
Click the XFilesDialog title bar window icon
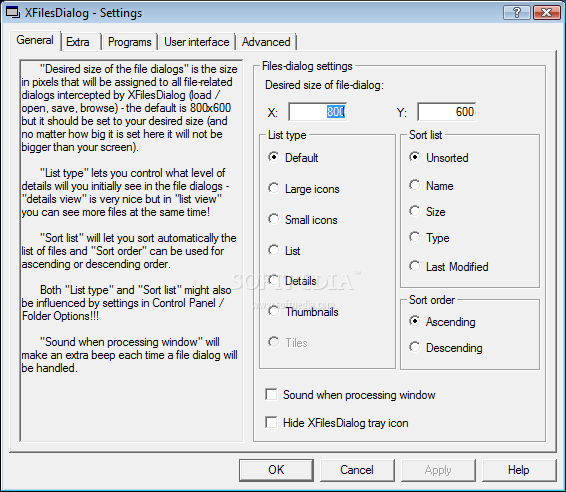(13, 12)
